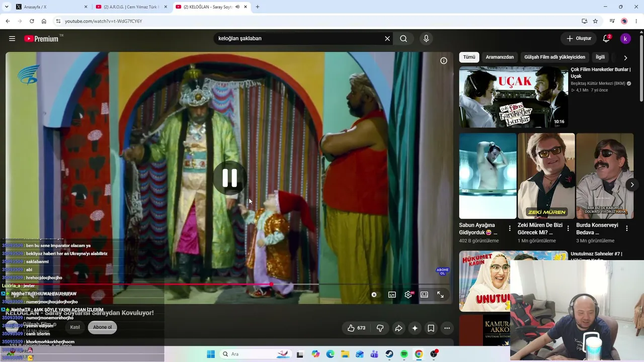Enter fullscreen mode in the player
This screenshot has height=362, width=644.
[440, 295]
